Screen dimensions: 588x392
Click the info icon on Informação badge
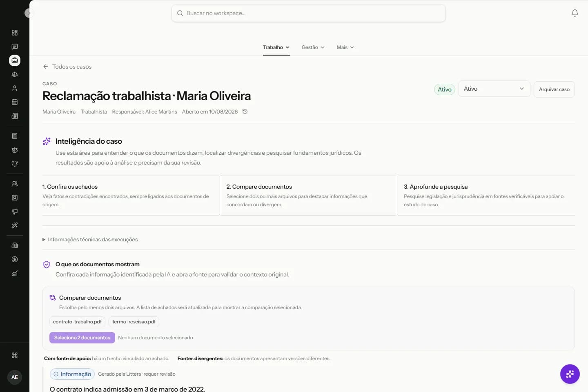point(56,374)
